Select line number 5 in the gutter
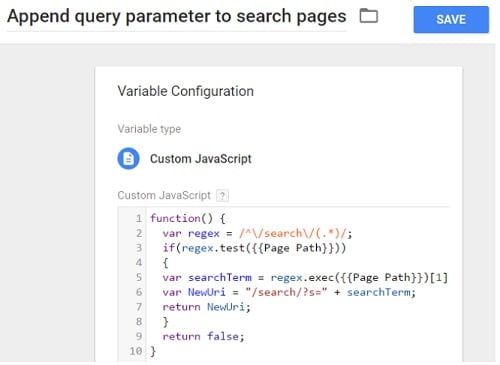 [x=139, y=277]
